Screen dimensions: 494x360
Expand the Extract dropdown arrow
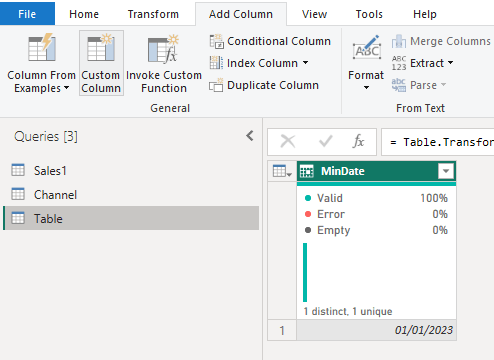[450, 63]
